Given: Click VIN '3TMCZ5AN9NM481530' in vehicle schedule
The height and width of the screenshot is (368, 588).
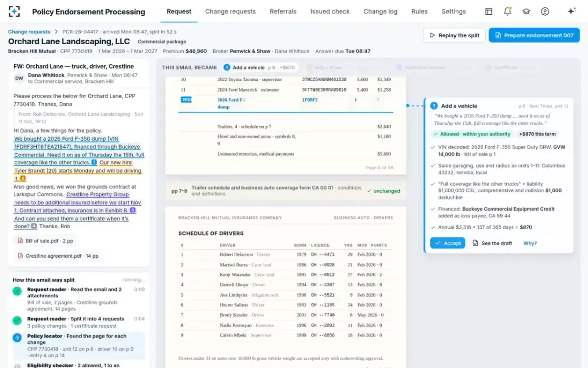Looking at the screenshot, I should [x=324, y=79].
